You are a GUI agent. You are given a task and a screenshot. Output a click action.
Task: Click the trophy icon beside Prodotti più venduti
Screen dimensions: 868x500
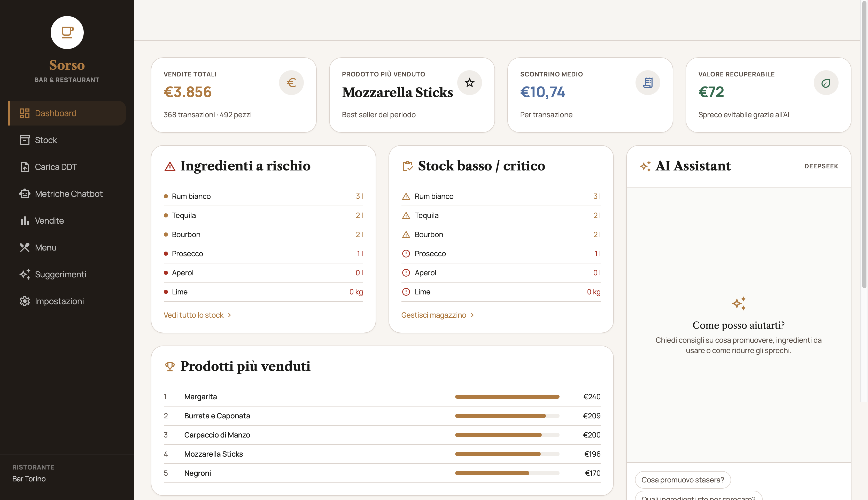pyautogui.click(x=170, y=366)
